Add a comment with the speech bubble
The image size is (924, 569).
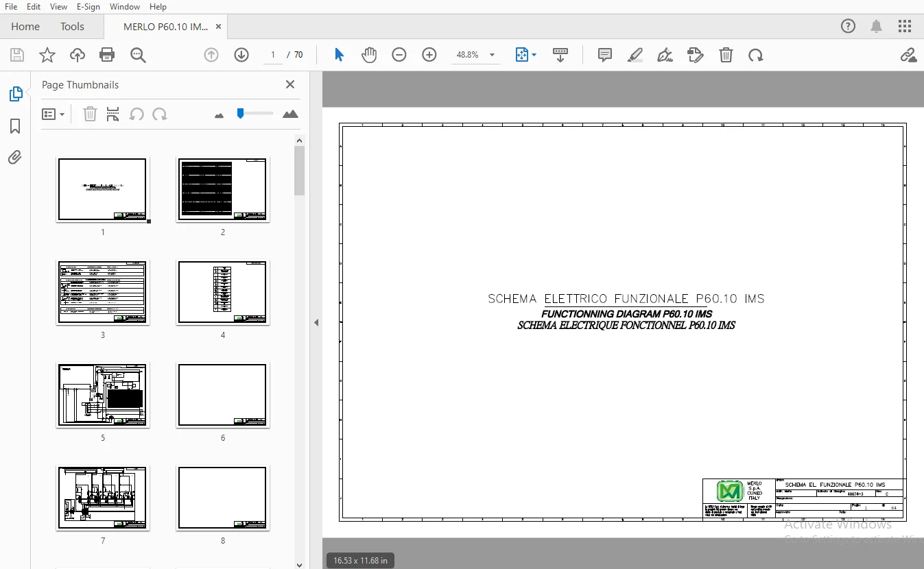pos(605,55)
